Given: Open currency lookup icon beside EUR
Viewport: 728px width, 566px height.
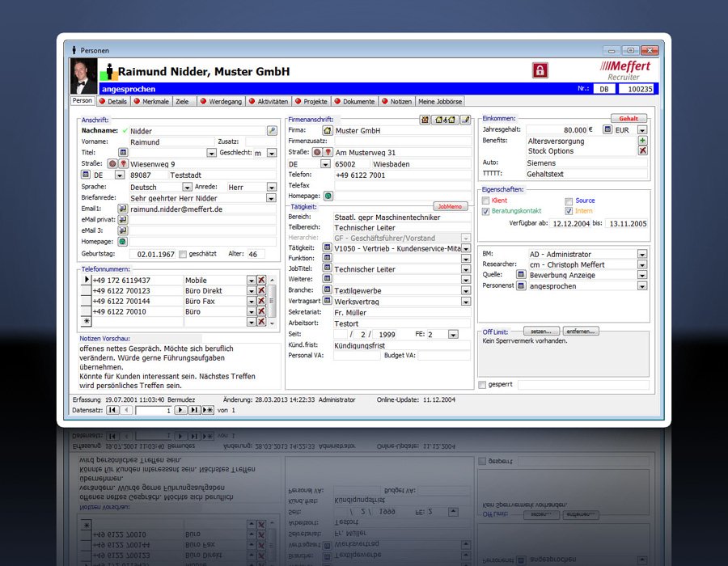Looking at the screenshot, I should point(607,129).
